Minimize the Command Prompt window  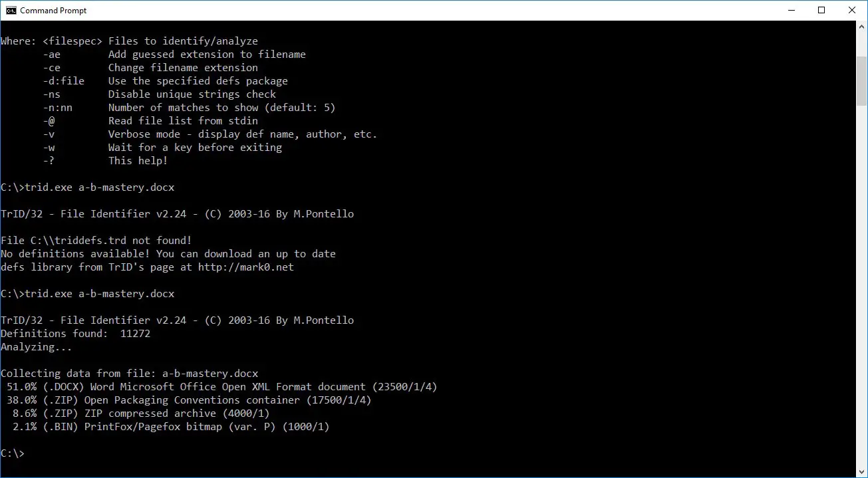click(791, 10)
